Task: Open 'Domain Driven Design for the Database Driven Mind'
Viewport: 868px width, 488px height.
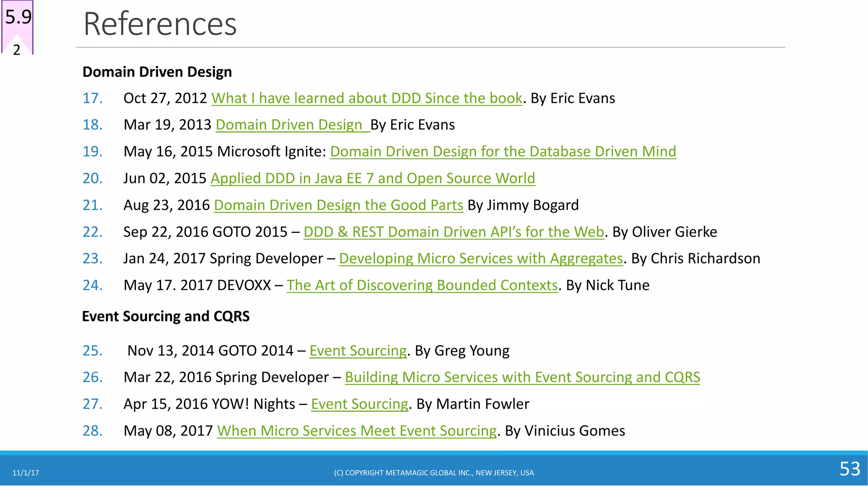Action: pos(503,152)
